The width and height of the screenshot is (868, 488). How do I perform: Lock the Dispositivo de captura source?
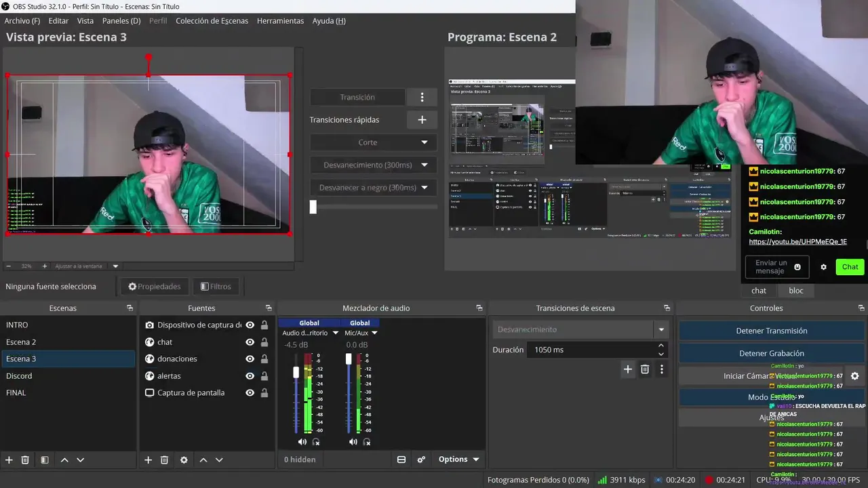tap(264, 325)
